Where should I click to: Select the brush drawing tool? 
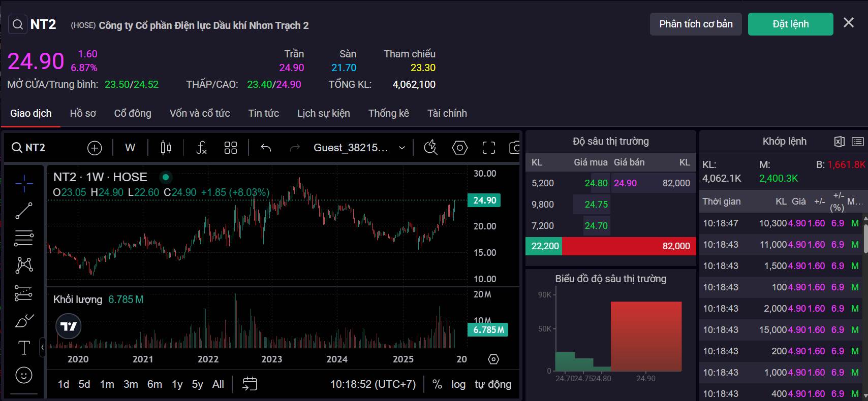[x=24, y=320]
